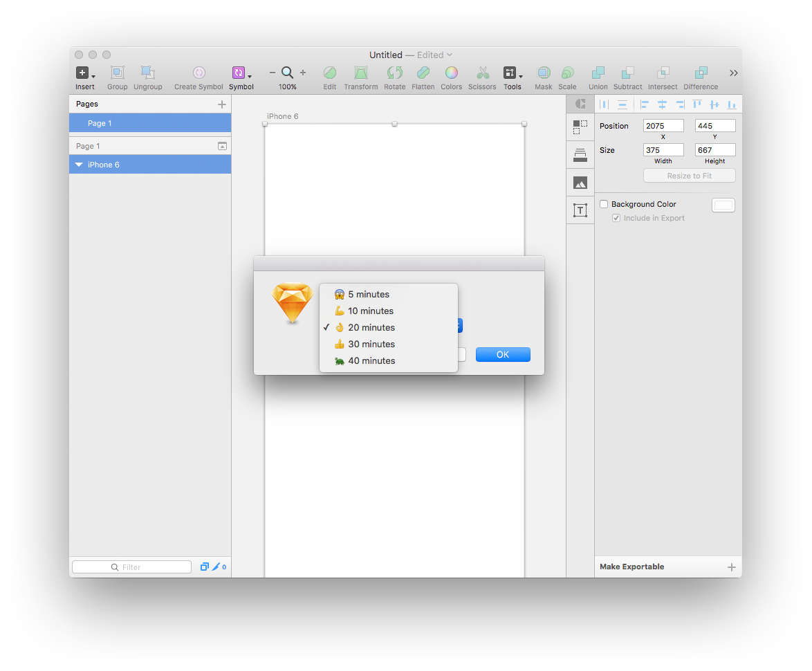The height and width of the screenshot is (671, 812).
Task: Click the Scissors tool
Action: tap(482, 73)
